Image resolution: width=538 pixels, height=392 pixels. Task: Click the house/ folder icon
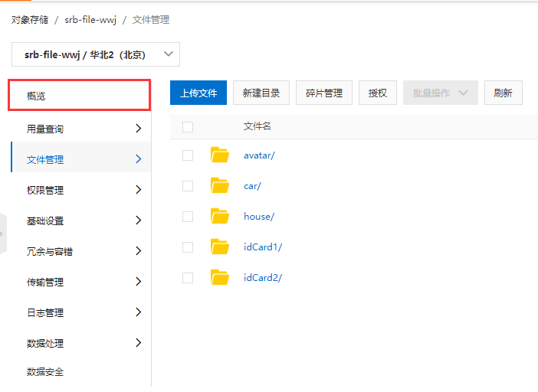220,216
